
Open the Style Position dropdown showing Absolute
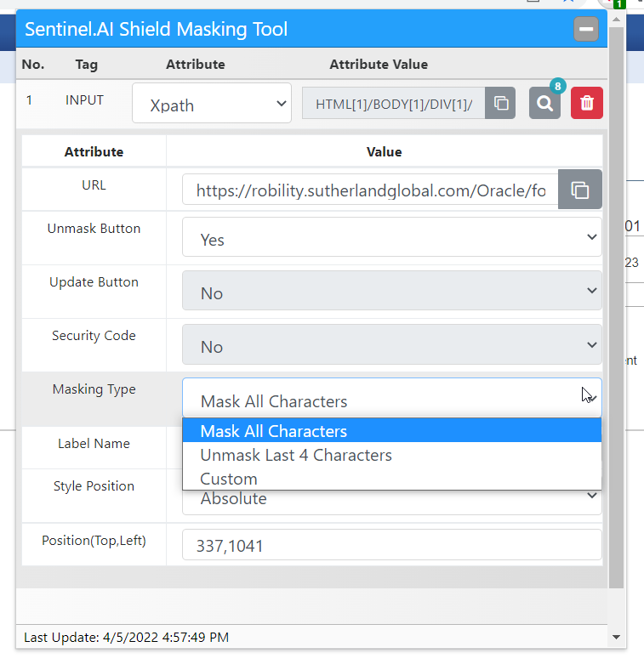pyautogui.click(x=391, y=501)
